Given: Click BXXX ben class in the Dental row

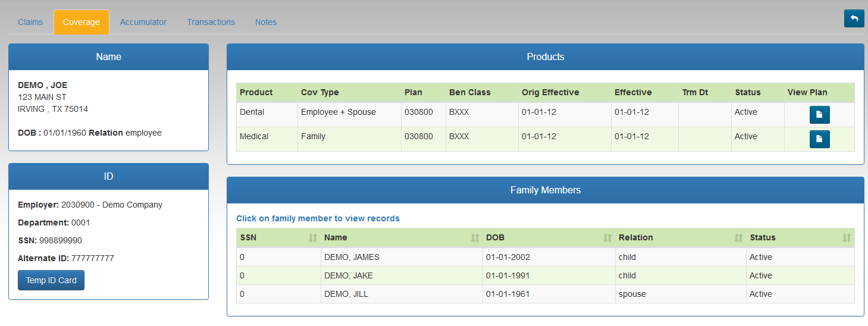Looking at the screenshot, I should (x=459, y=112).
